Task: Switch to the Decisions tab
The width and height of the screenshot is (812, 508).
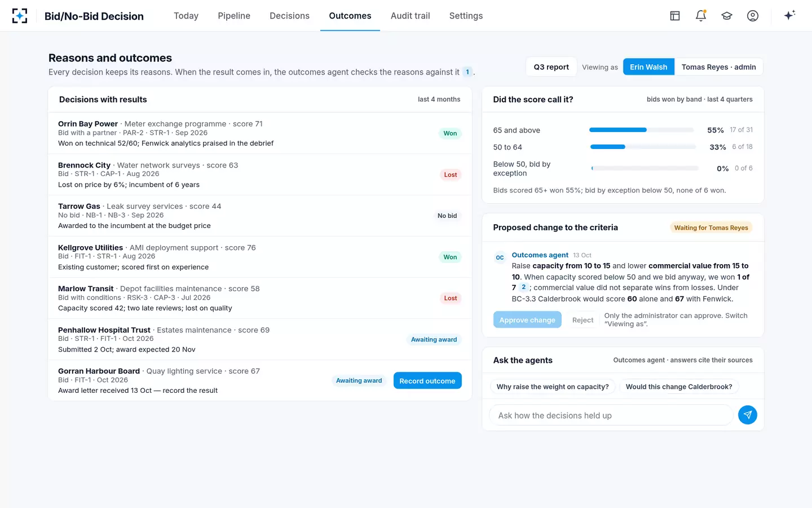Action: click(x=289, y=16)
